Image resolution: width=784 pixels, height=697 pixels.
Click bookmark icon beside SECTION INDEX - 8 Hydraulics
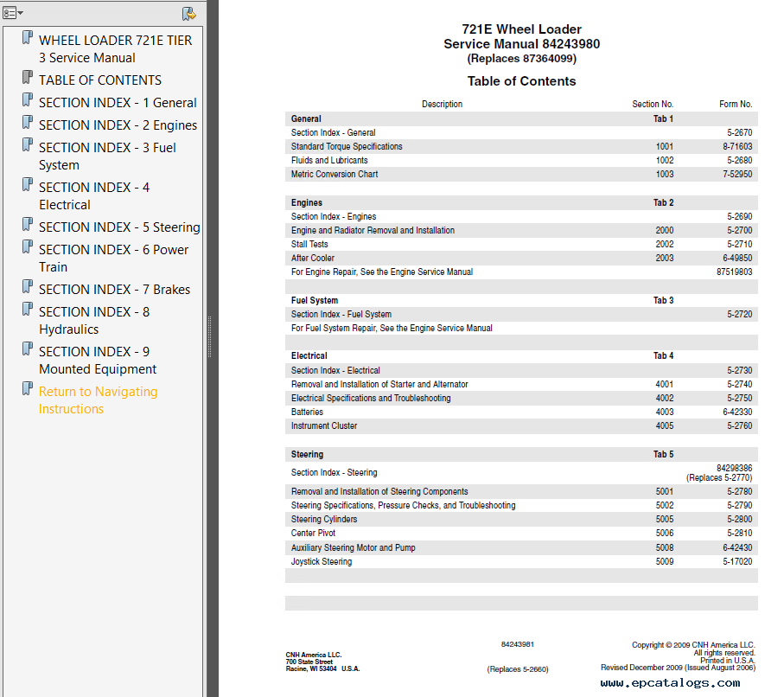(x=28, y=310)
